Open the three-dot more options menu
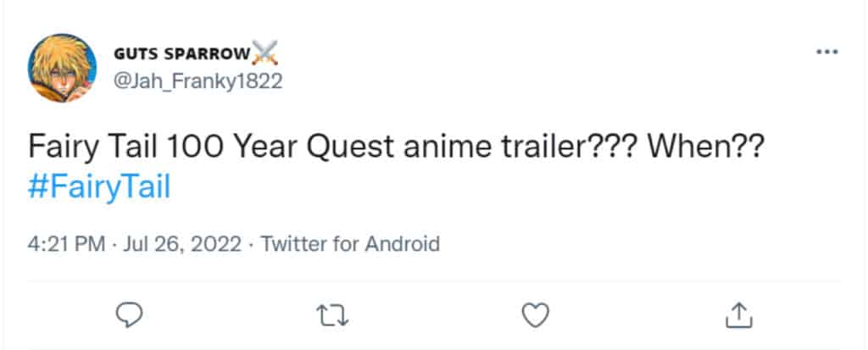 (x=826, y=53)
